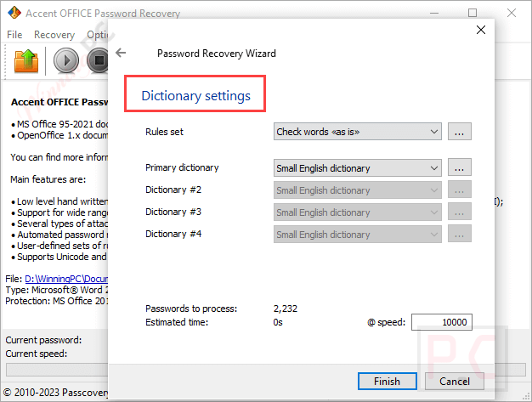This screenshot has width=532, height=402.
Task: Open the Primary dictionary dropdown
Action: click(358, 168)
